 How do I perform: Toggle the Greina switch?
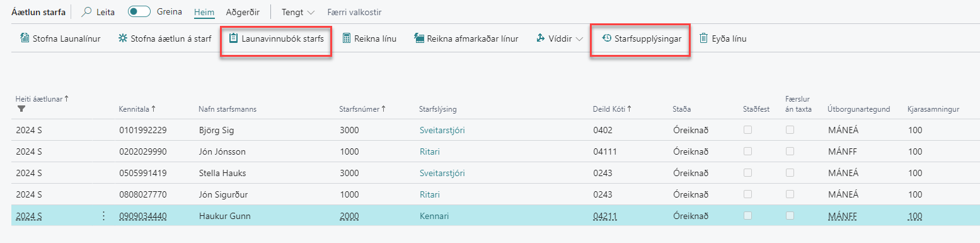pyautogui.click(x=139, y=12)
